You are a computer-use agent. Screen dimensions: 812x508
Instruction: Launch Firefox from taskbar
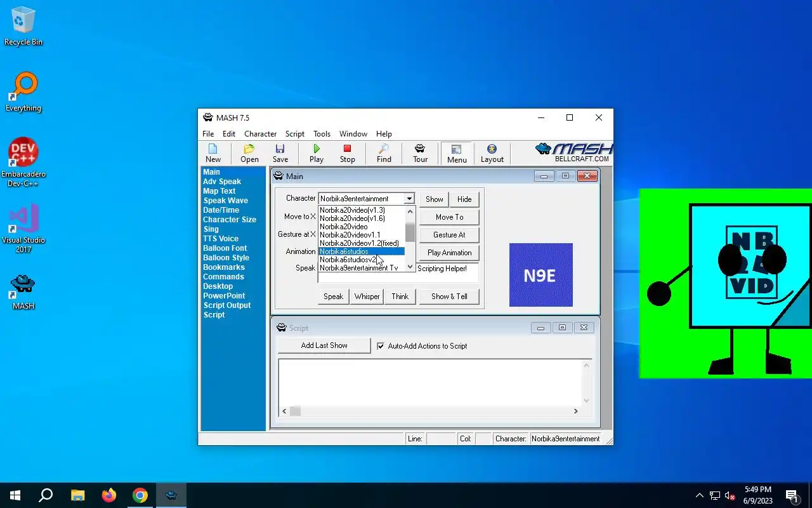(109, 495)
